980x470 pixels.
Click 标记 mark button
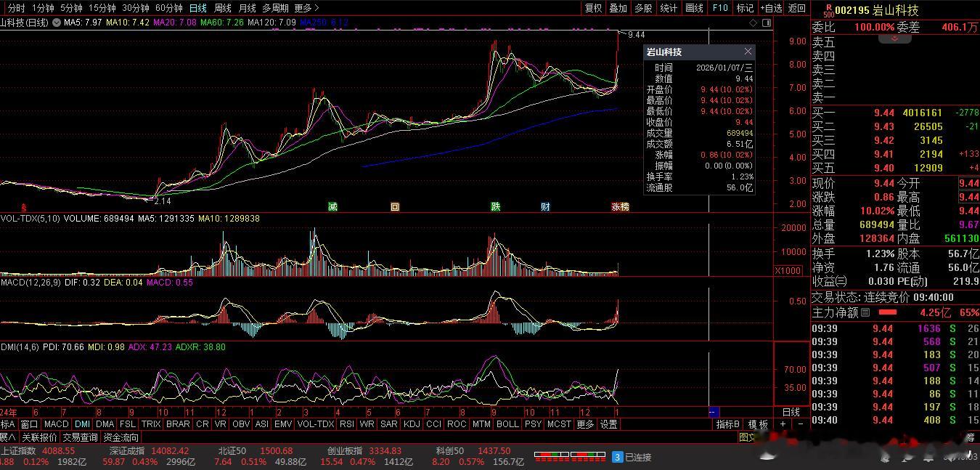click(746, 8)
